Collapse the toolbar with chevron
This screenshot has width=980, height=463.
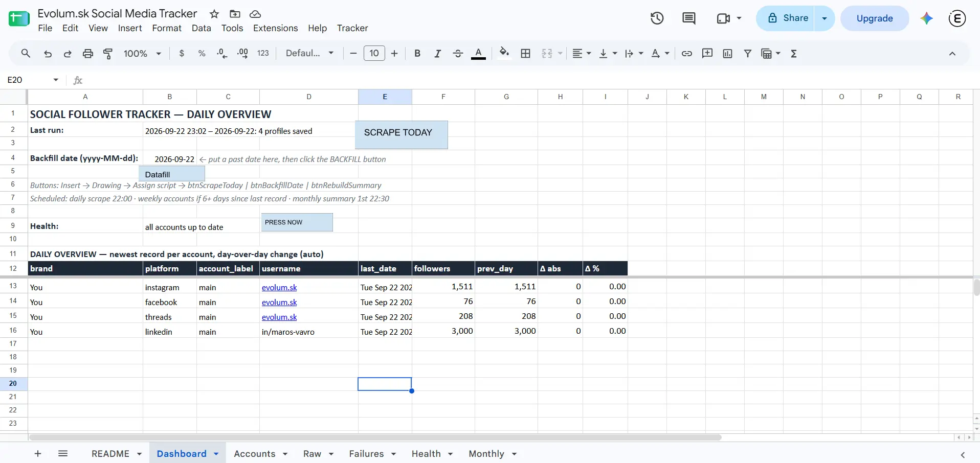point(952,53)
